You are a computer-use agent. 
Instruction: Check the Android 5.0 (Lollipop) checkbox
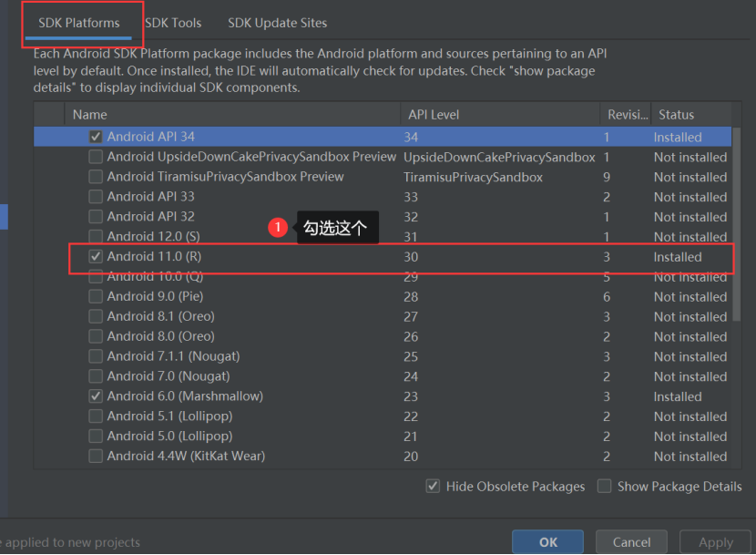(96, 436)
